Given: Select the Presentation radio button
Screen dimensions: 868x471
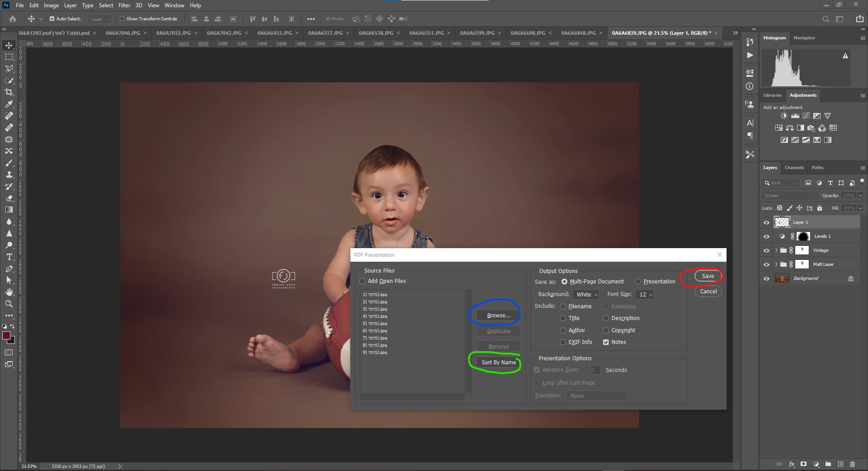Looking at the screenshot, I should (x=638, y=282).
